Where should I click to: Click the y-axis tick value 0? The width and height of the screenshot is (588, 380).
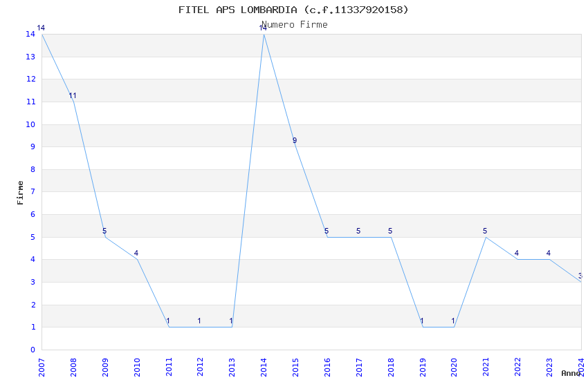coord(33,350)
